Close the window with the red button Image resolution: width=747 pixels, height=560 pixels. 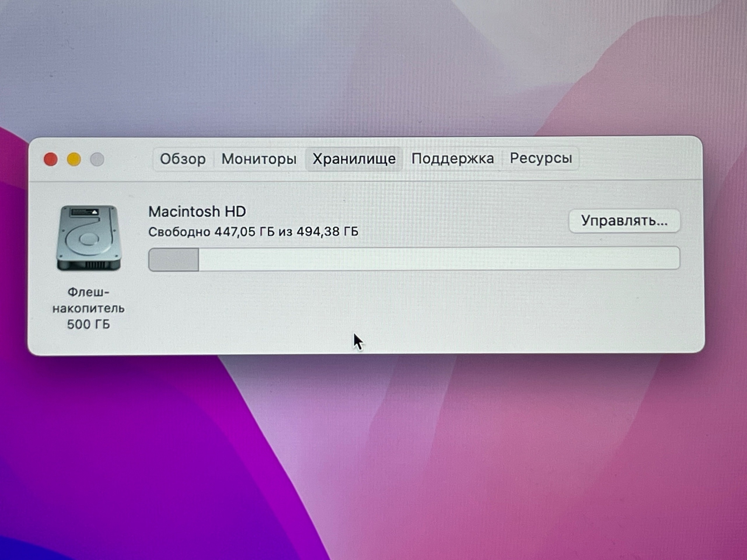(x=51, y=159)
